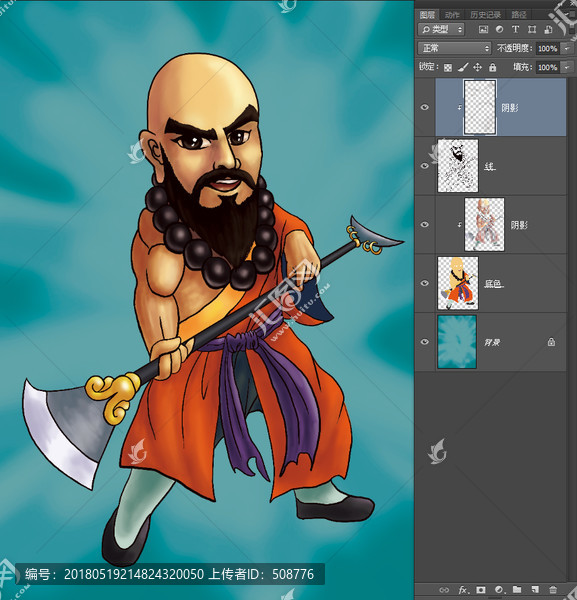Viewport: 577px width, 600px height.
Task: Select the 底色 layer thumbnail
Action: click(458, 283)
